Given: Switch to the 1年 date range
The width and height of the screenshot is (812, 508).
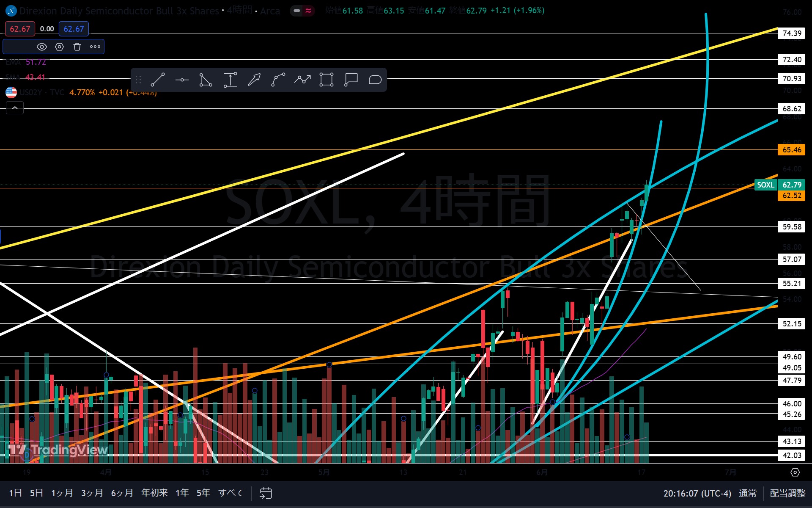Looking at the screenshot, I should click(182, 493).
